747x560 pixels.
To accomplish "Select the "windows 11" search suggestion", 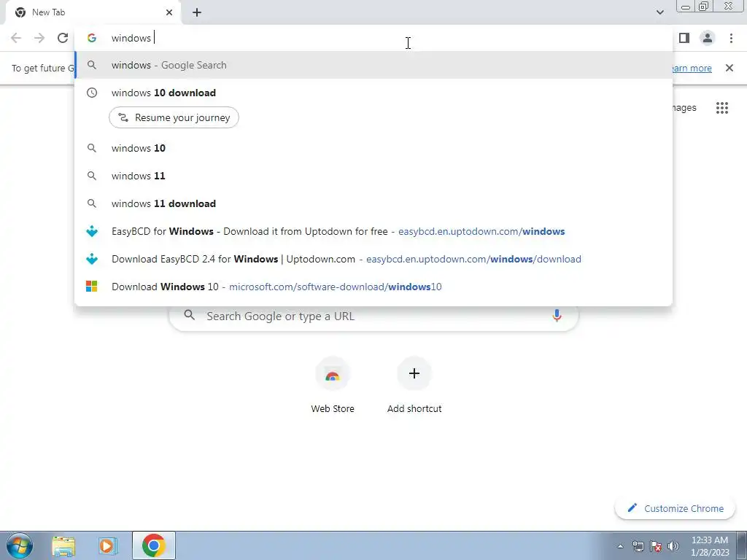I will click(373, 176).
